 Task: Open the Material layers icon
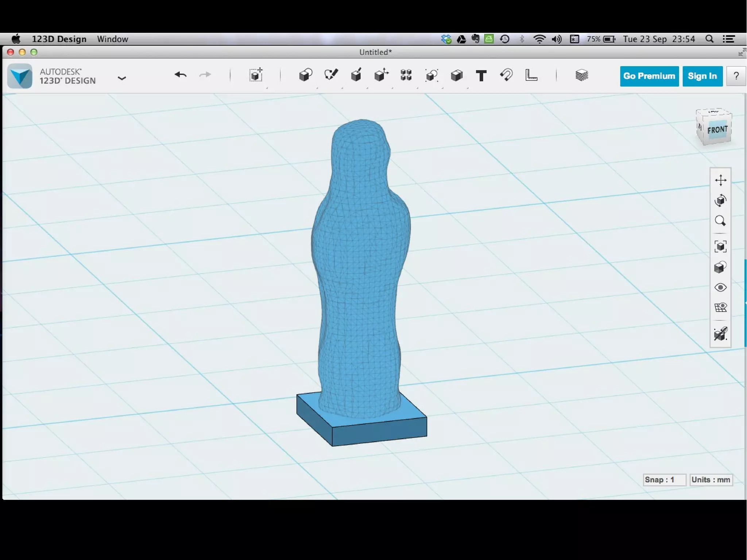pyautogui.click(x=581, y=76)
